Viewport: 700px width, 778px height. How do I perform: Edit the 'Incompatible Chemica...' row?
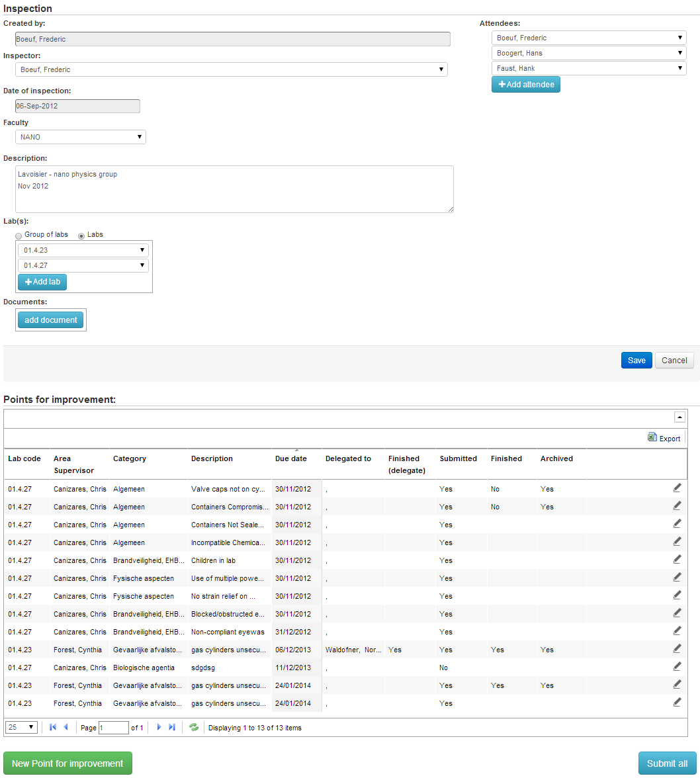(x=677, y=542)
